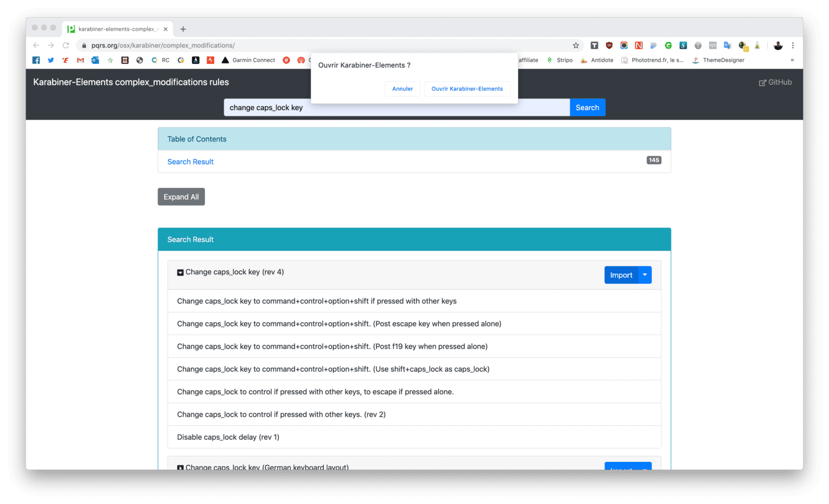Go forward to the next page

(51, 45)
